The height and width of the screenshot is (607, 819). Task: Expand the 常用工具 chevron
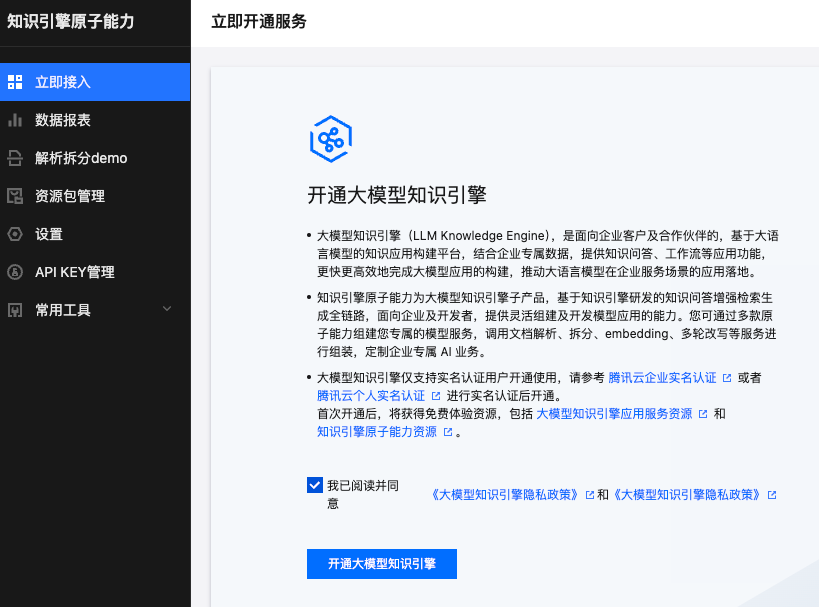coord(167,309)
